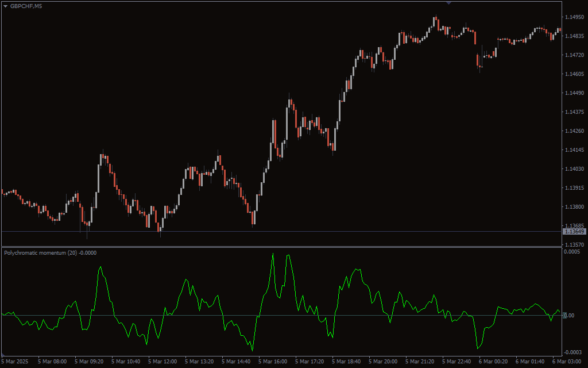Open the dropdown arrow beside GBPCHF,M5
Screen dimensions: 588x368
tap(5, 6)
